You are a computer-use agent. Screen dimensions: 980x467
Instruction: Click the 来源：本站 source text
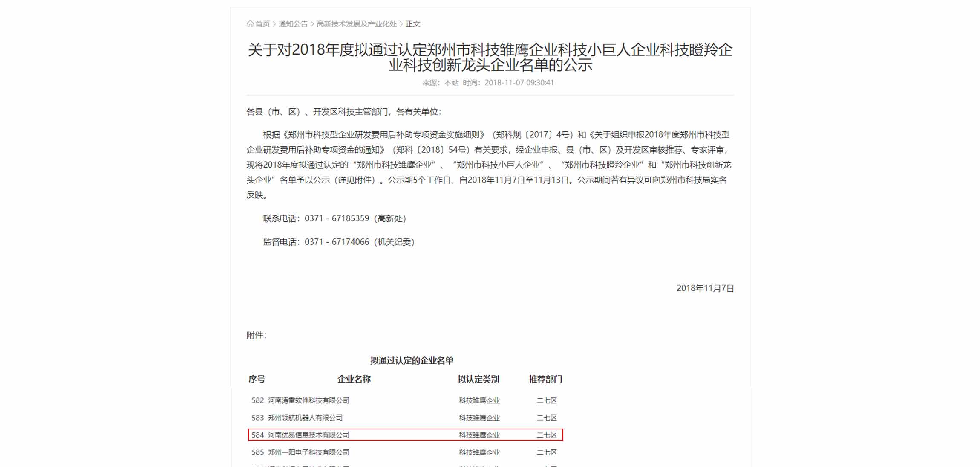pyautogui.click(x=440, y=83)
